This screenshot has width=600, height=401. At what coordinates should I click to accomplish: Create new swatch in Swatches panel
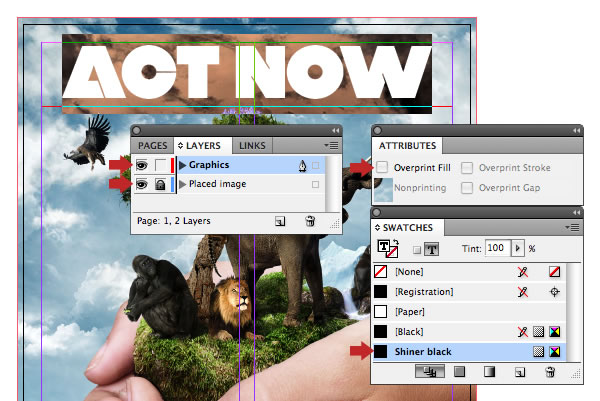(520, 372)
